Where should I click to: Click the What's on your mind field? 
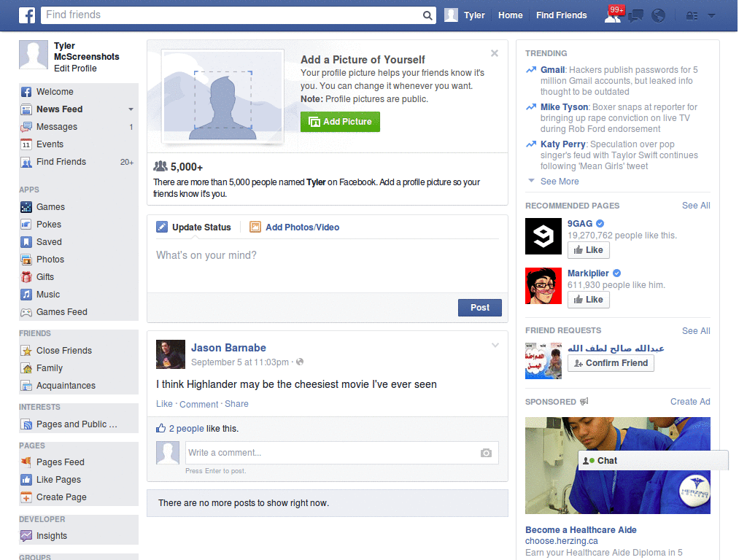coord(328,265)
